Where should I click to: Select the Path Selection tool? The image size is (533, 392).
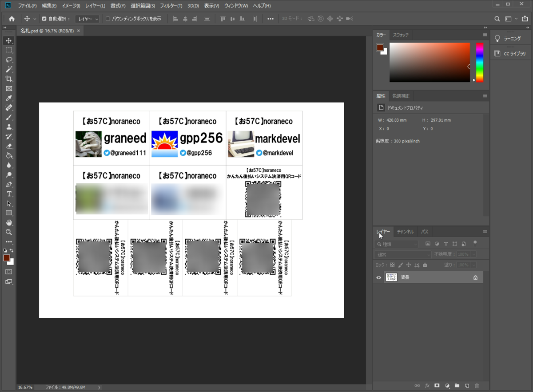(9, 204)
